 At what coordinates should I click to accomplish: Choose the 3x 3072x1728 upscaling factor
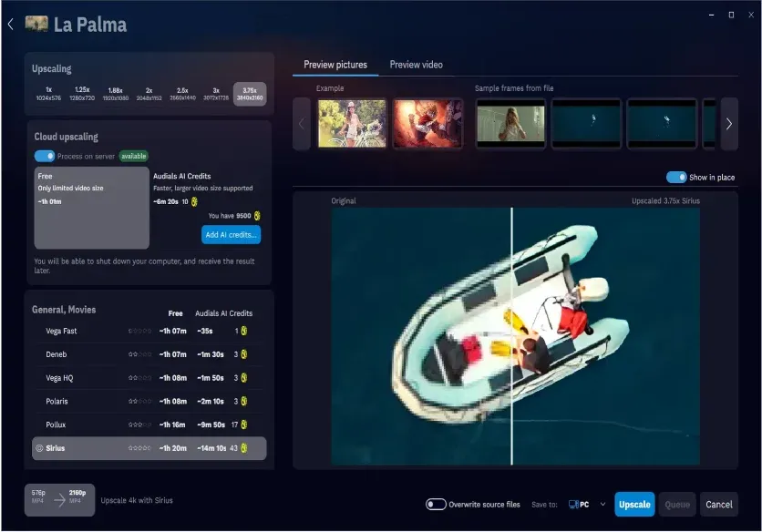coord(216,94)
